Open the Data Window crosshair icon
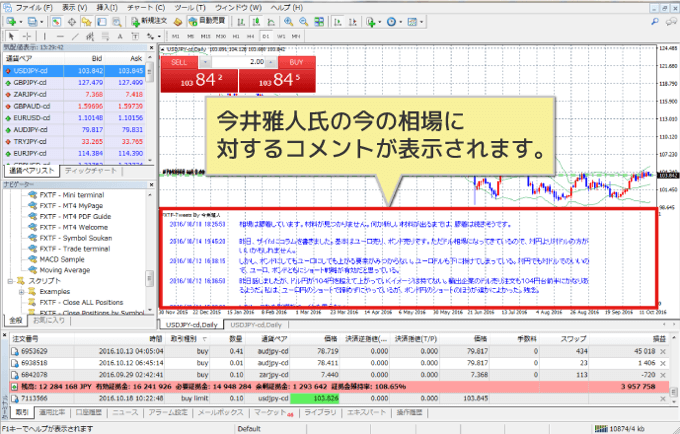 tap(72, 22)
